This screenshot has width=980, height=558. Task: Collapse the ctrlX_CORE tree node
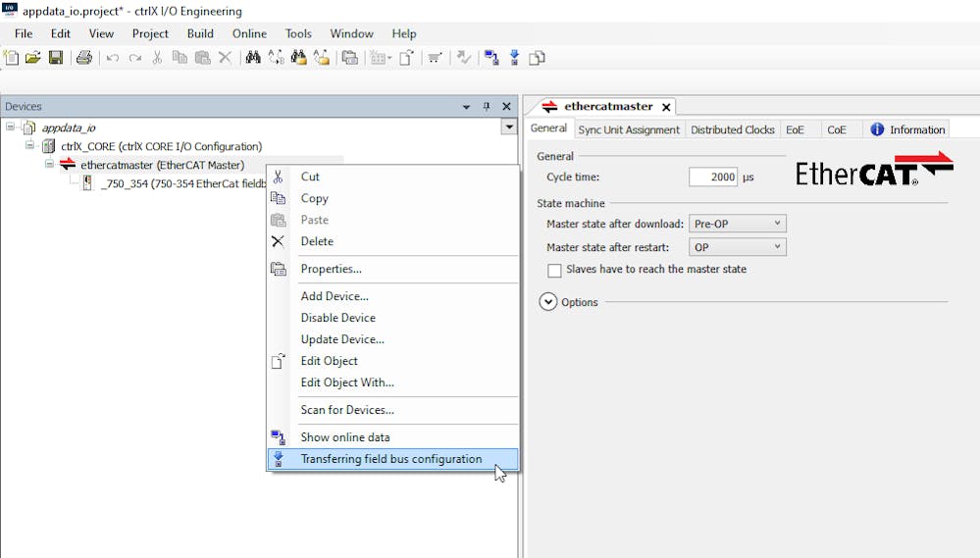pos(30,145)
